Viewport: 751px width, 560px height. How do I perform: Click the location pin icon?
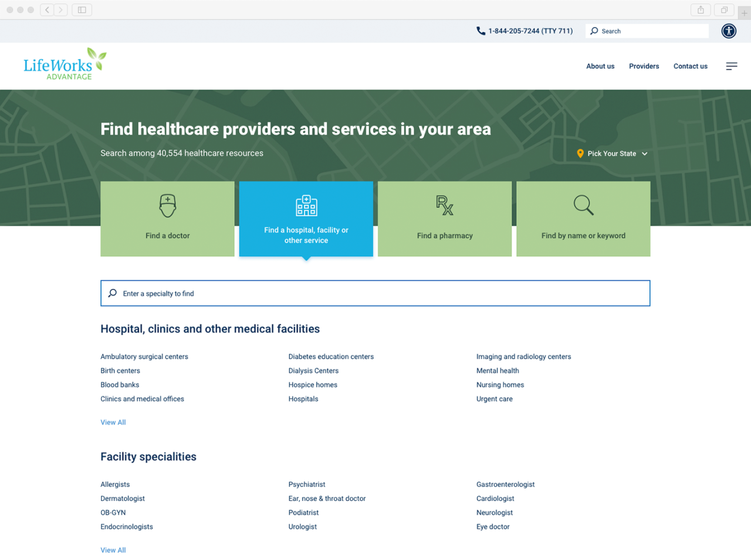pyautogui.click(x=580, y=154)
